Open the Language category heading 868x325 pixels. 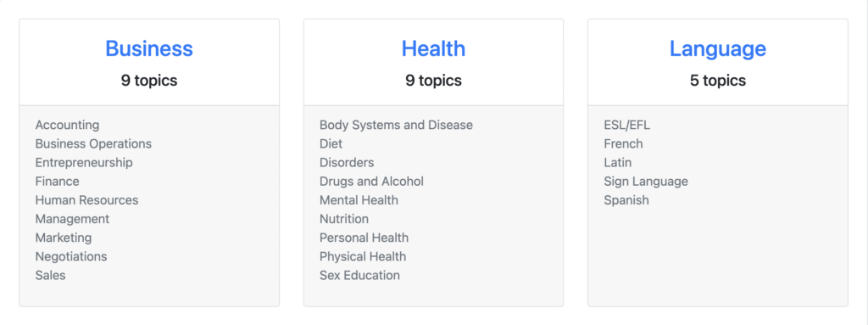[x=718, y=49]
